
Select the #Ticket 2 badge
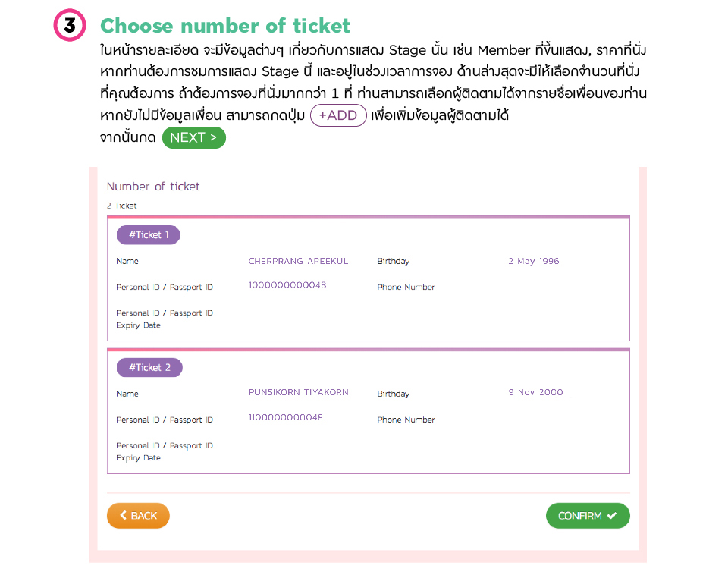pyautogui.click(x=149, y=368)
